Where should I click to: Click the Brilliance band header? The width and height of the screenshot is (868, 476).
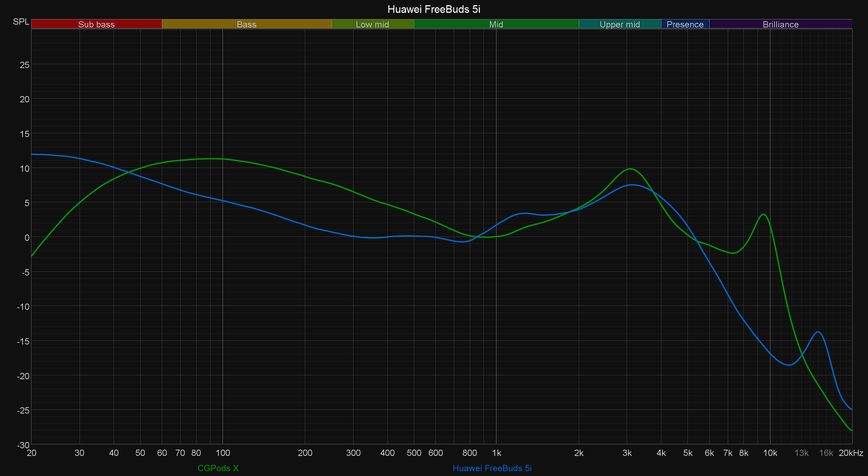tap(781, 24)
